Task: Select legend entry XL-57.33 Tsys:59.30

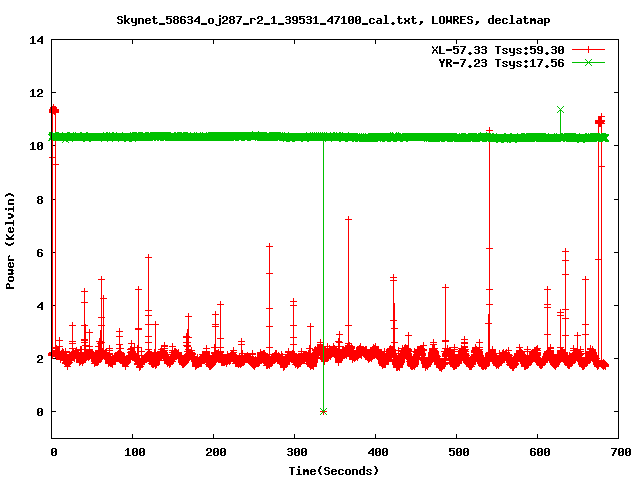Action: coord(498,50)
